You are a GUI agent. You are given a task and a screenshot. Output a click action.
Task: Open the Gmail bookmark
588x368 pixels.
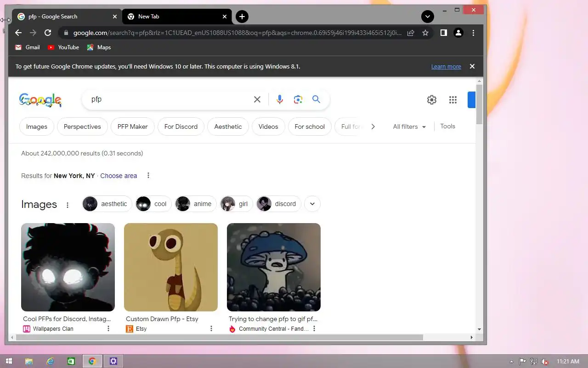click(x=28, y=47)
